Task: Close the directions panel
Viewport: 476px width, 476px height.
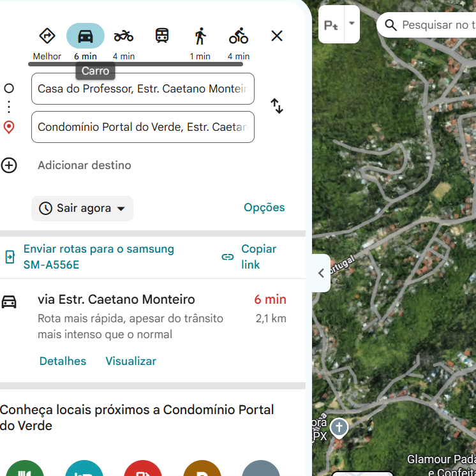Action: (277, 36)
